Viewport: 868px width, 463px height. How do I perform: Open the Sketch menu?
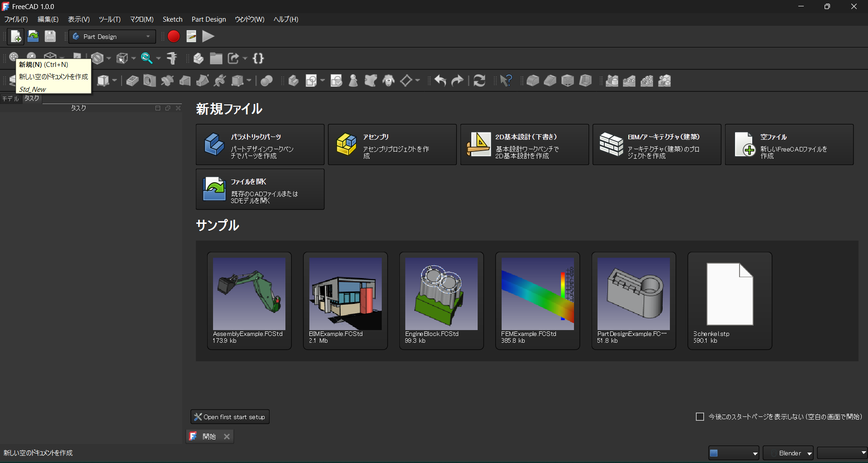[x=173, y=19]
